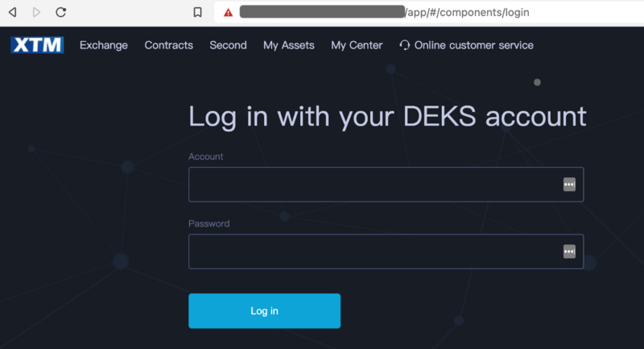Click the headset icon for customer service
The height and width of the screenshot is (349, 644).
click(x=405, y=45)
